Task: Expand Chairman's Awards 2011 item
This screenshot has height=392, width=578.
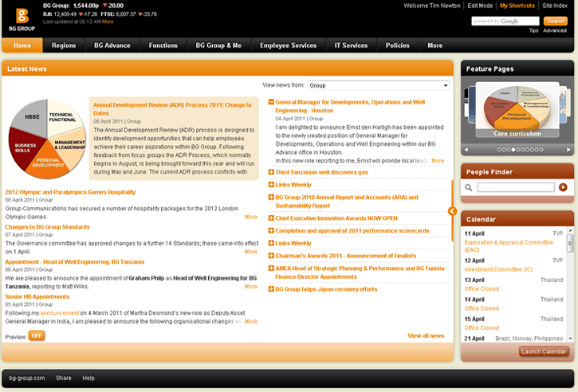Action: (271, 256)
